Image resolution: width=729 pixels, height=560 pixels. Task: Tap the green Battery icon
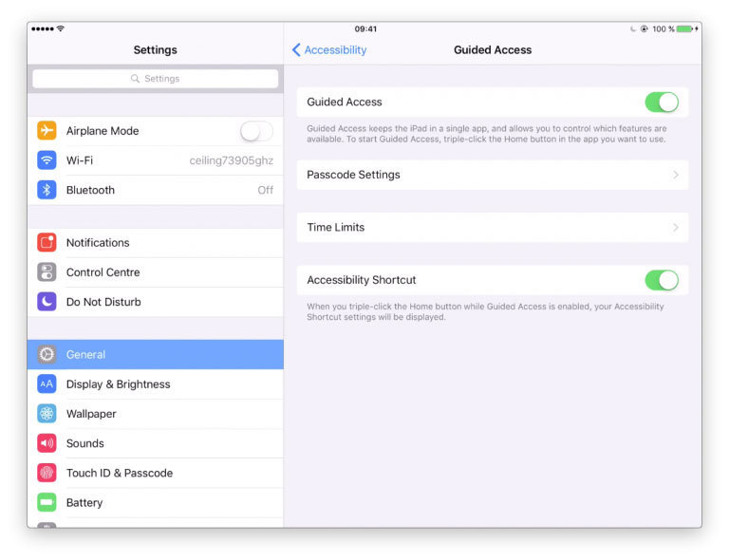[47, 502]
